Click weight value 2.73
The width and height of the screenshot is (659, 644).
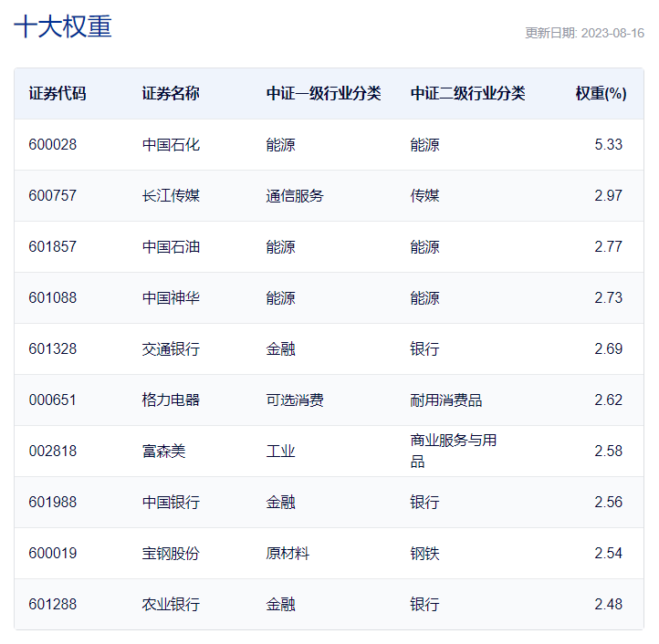(608, 298)
